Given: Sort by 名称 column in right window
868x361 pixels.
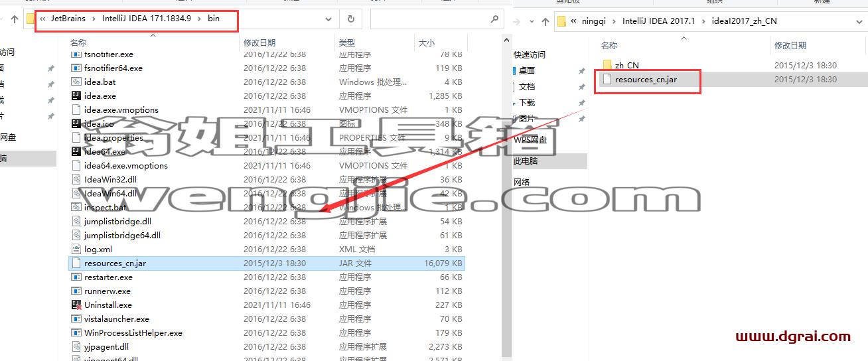Looking at the screenshot, I should (609, 46).
